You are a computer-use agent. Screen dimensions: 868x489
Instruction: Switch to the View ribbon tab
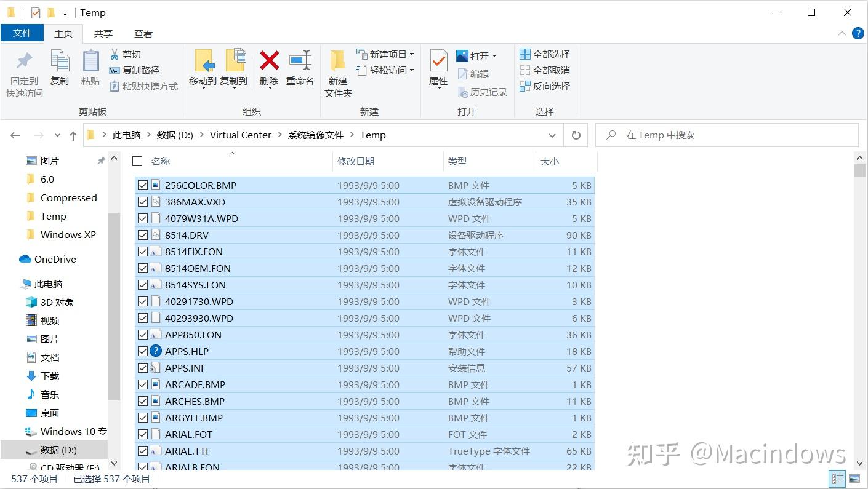point(144,33)
